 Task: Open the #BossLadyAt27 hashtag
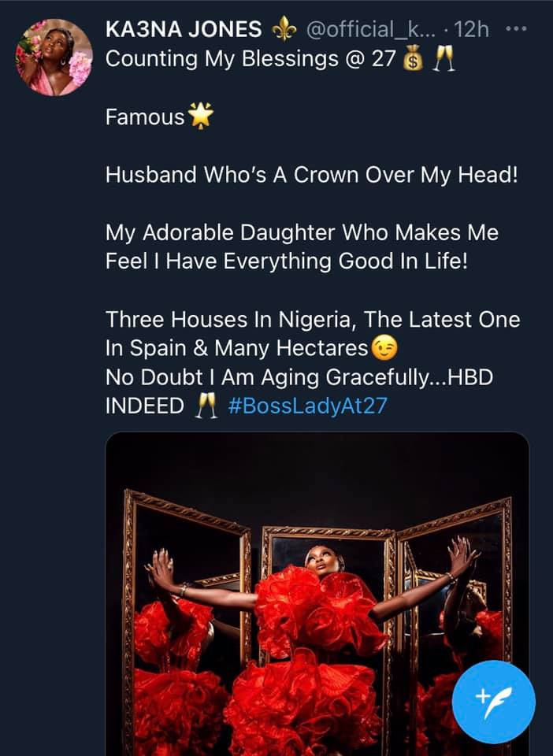[312, 408]
